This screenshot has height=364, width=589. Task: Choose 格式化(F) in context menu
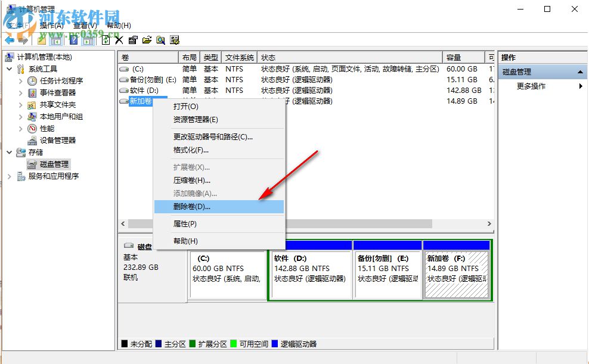coord(219,150)
